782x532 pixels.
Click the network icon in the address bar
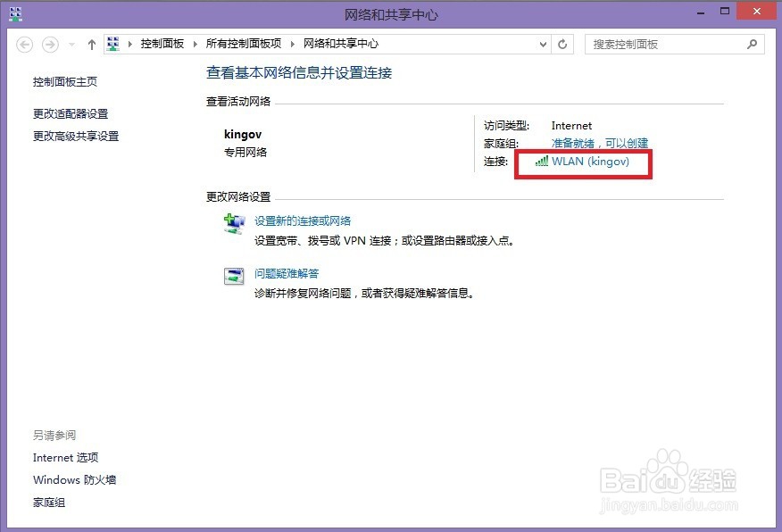click(x=112, y=43)
